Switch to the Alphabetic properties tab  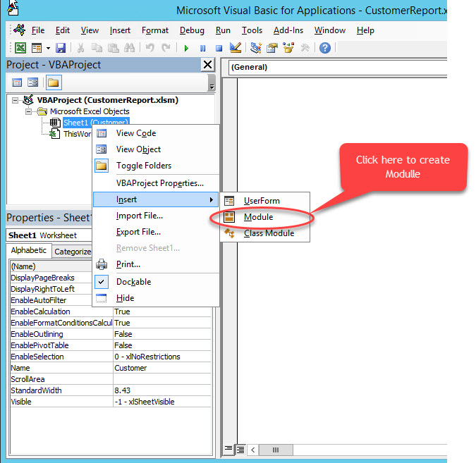pos(28,250)
